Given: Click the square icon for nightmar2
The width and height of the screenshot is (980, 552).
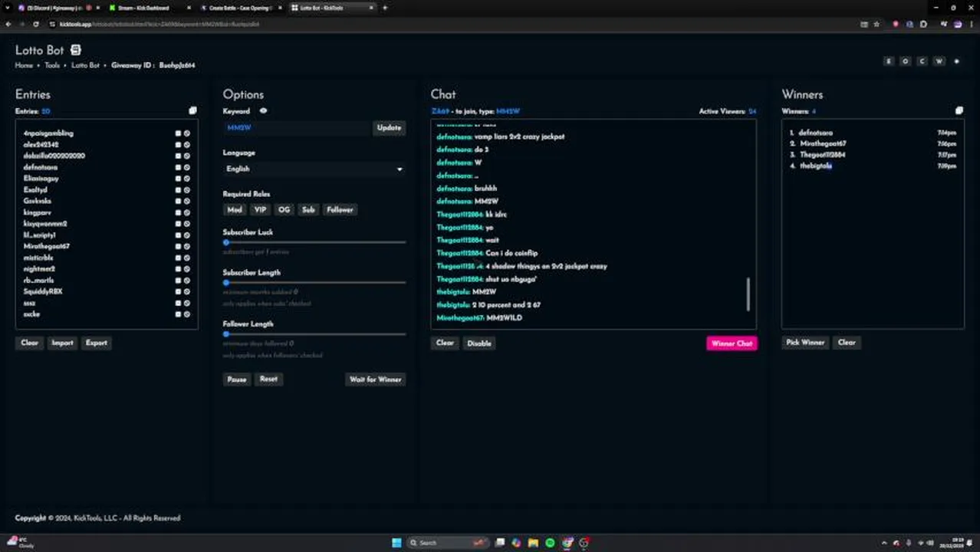Looking at the screenshot, I should [x=178, y=269].
